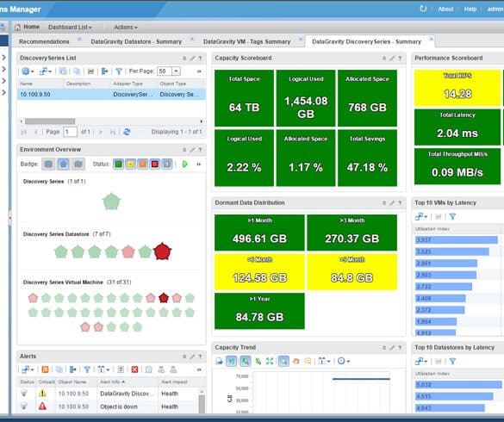
Task: Open the gear action dropdown in Discovery Series List
Action: point(28,71)
